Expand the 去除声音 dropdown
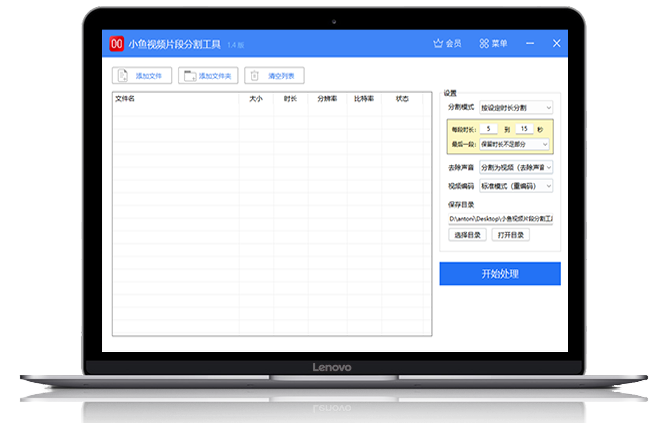The width and height of the screenshot is (665, 423). click(516, 167)
